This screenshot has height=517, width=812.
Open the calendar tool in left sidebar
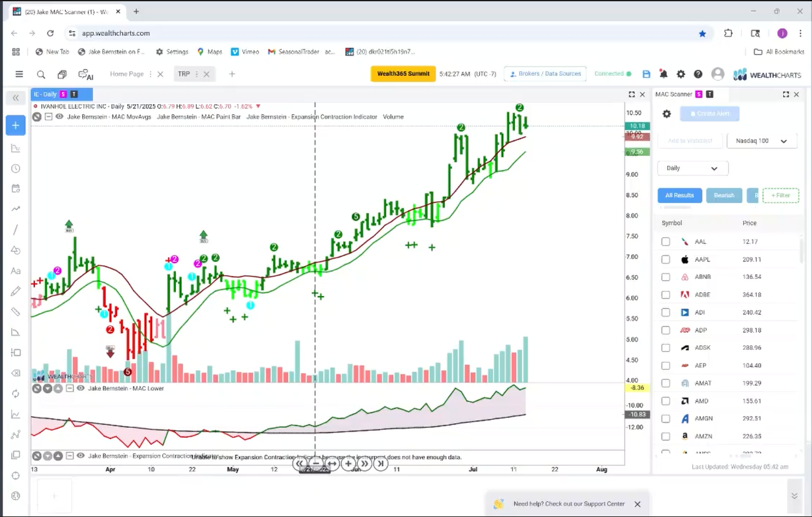(x=16, y=189)
